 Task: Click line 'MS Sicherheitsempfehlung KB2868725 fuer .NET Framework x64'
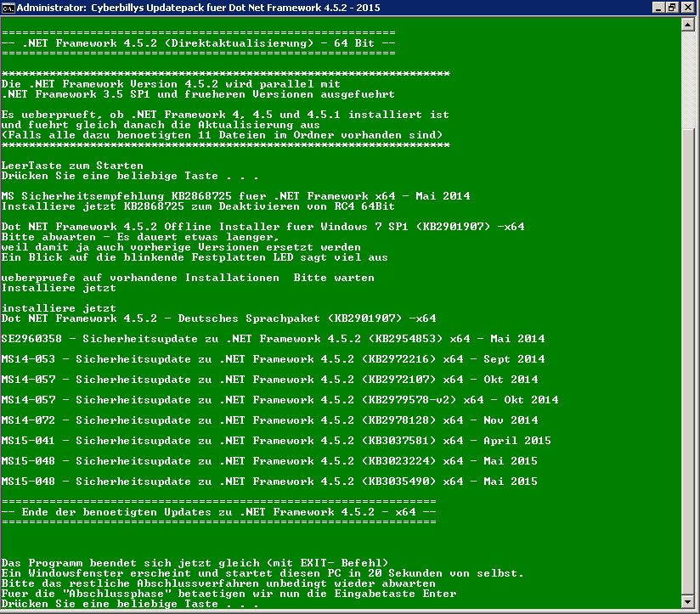pos(235,196)
